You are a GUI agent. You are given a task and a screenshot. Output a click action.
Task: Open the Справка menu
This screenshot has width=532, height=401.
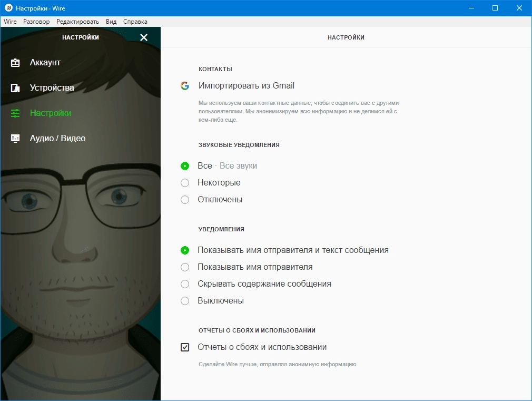[135, 22]
